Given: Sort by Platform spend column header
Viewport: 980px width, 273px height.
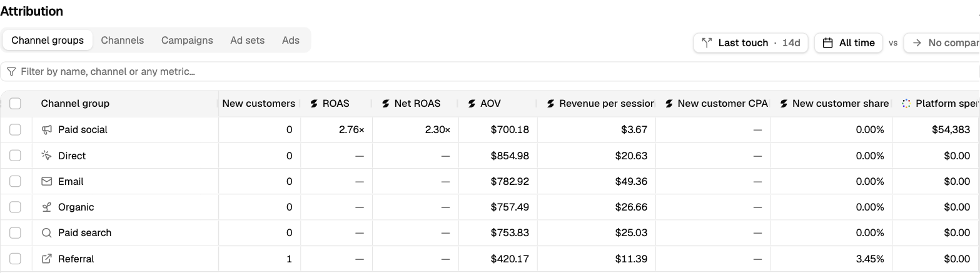Looking at the screenshot, I should 947,104.
